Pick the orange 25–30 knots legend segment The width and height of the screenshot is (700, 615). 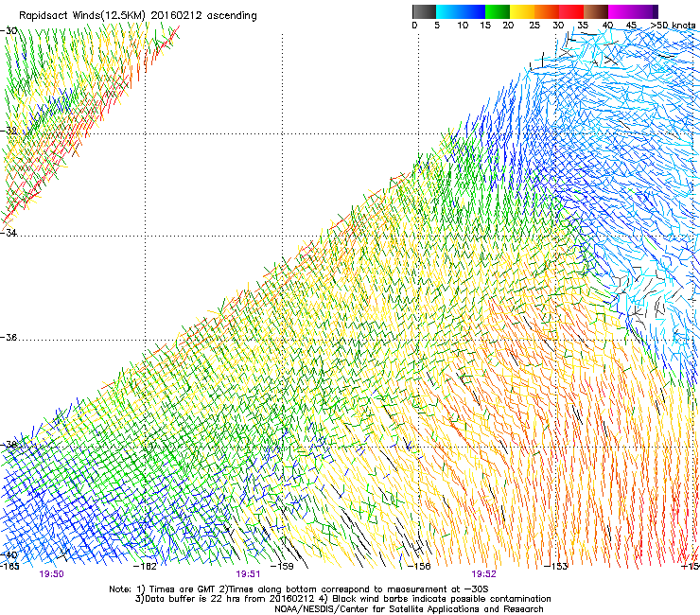547,11
